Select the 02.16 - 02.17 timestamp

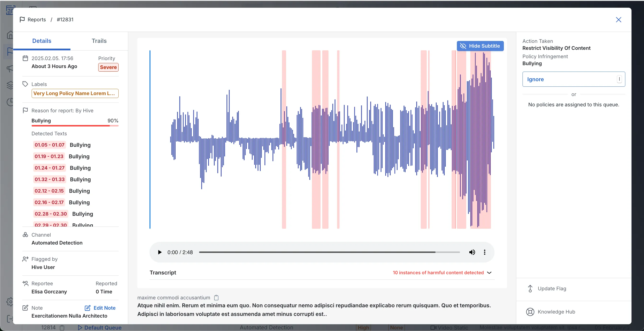click(x=49, y=202)
